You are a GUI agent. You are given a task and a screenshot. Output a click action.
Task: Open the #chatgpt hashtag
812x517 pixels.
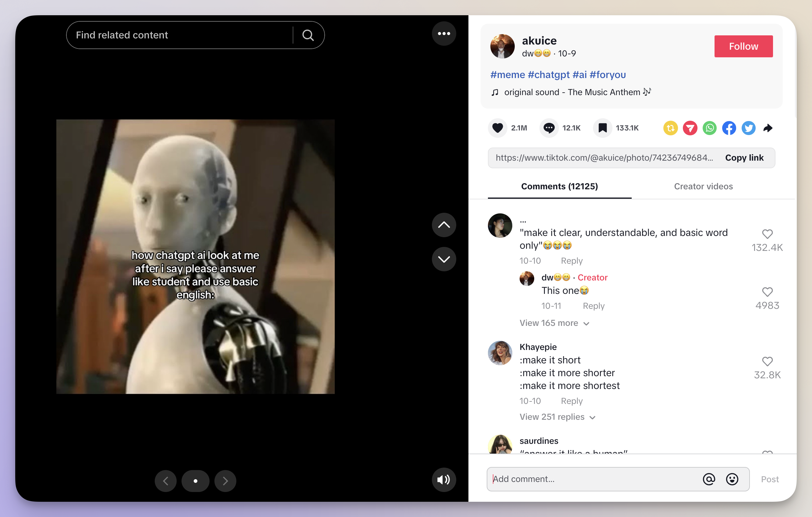pyautogui.click(x=549, y=75)
